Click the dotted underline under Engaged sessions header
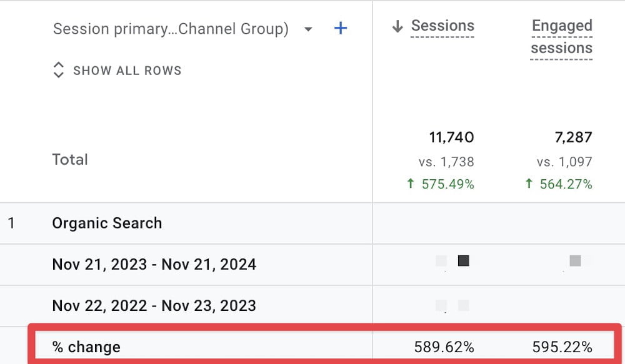This screenshot has height=364, width=625. point(561,58)
